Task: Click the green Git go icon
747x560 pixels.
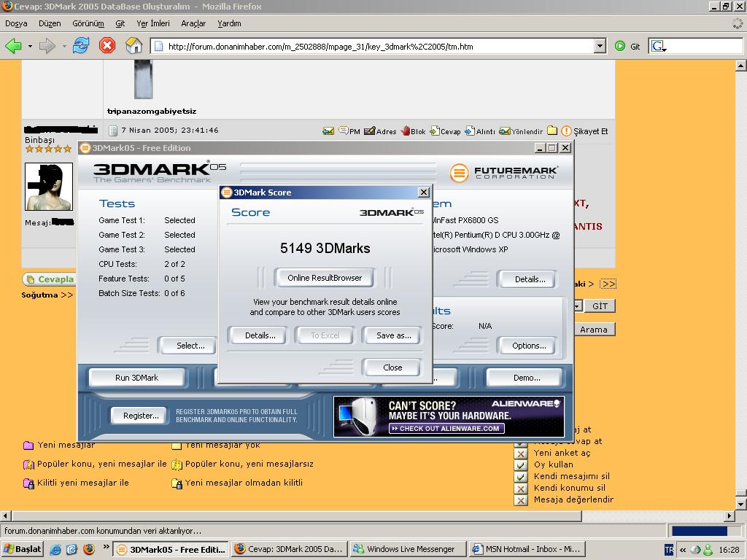Action: point(620,46)
